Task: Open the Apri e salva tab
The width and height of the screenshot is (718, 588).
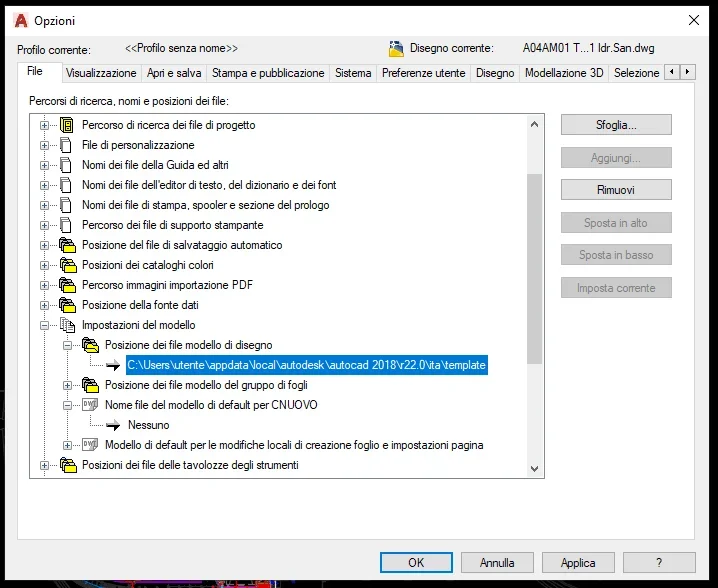Action: (174, 73)
